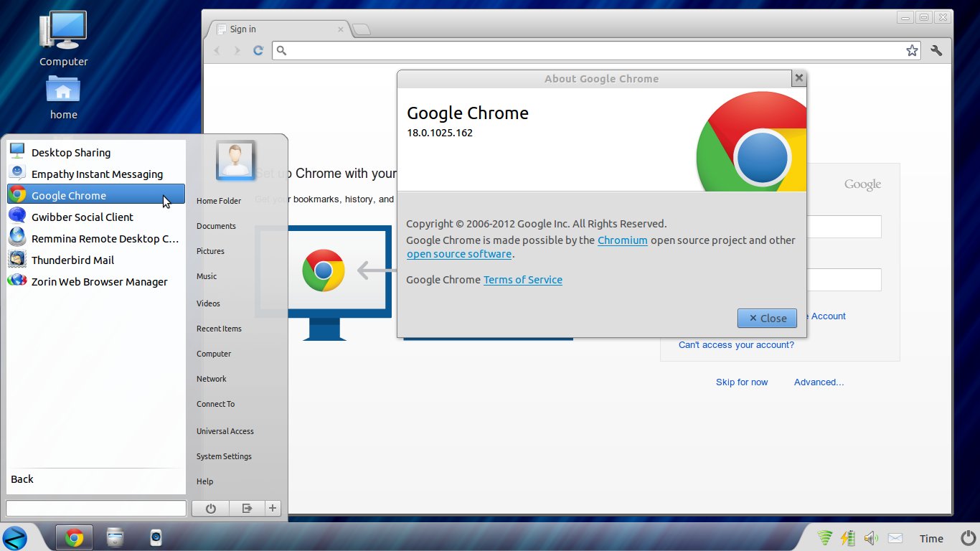Image resolution: width=980 pixels, height=551 pixels.
Task: Click Chrome's reload page button
Action: click(258, 50)
